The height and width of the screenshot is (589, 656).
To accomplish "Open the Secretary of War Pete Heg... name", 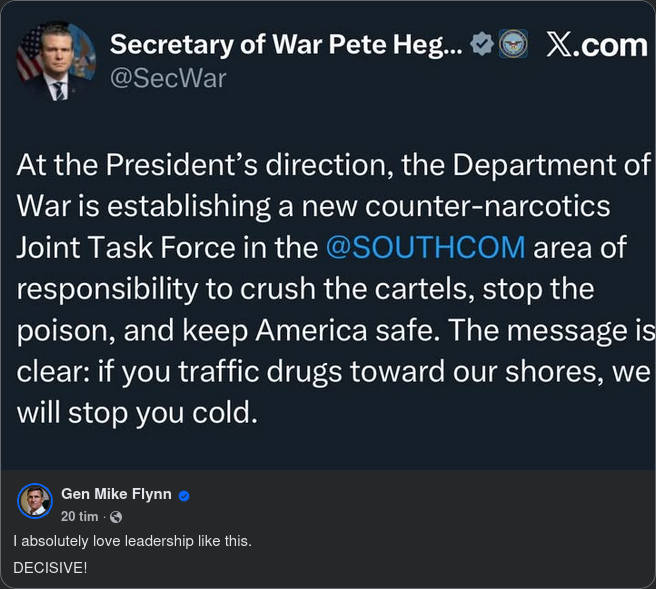I will coord(286,45).
